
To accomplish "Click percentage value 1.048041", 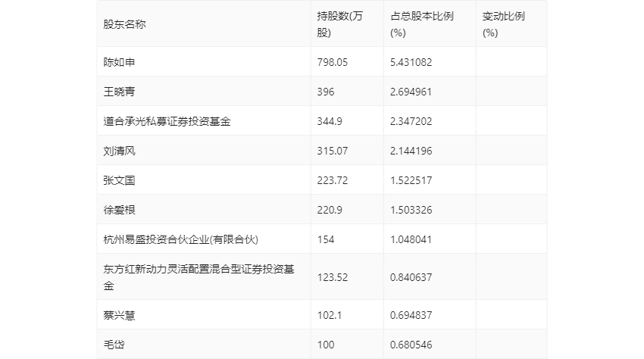I will (x=411, y=239).
